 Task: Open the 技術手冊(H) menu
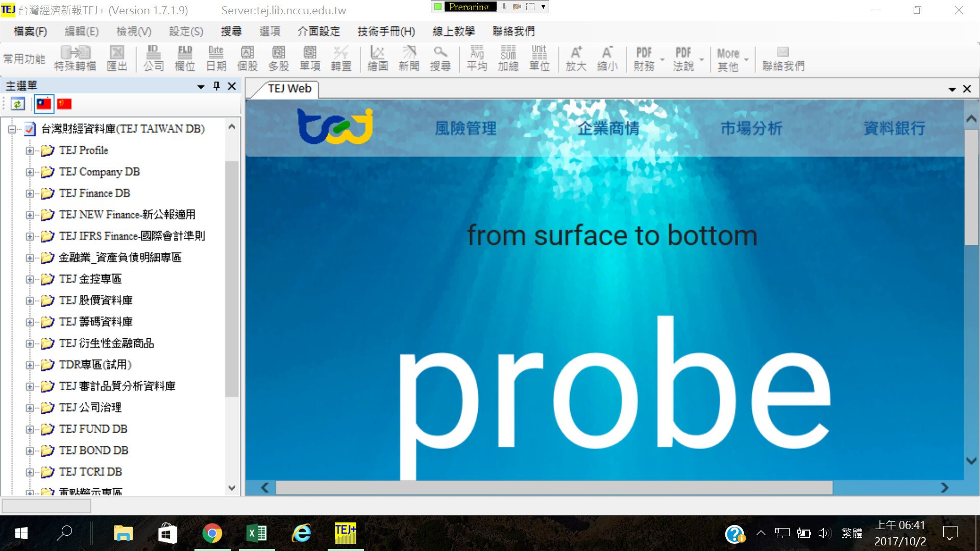(x=386, y=32)
